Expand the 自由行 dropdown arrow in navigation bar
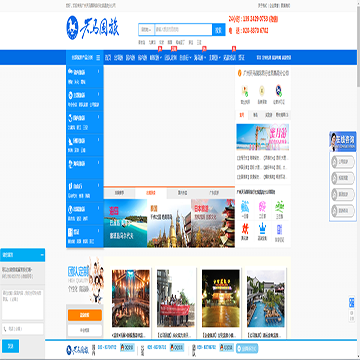Viewport: 360px width, 360px height. [190, 58]
